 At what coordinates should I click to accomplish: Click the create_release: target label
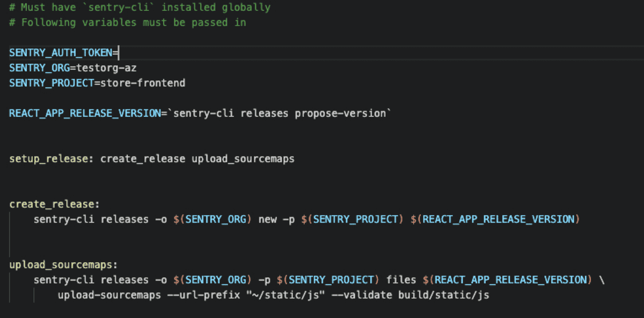pyautogui.click(x=54, y=204)
